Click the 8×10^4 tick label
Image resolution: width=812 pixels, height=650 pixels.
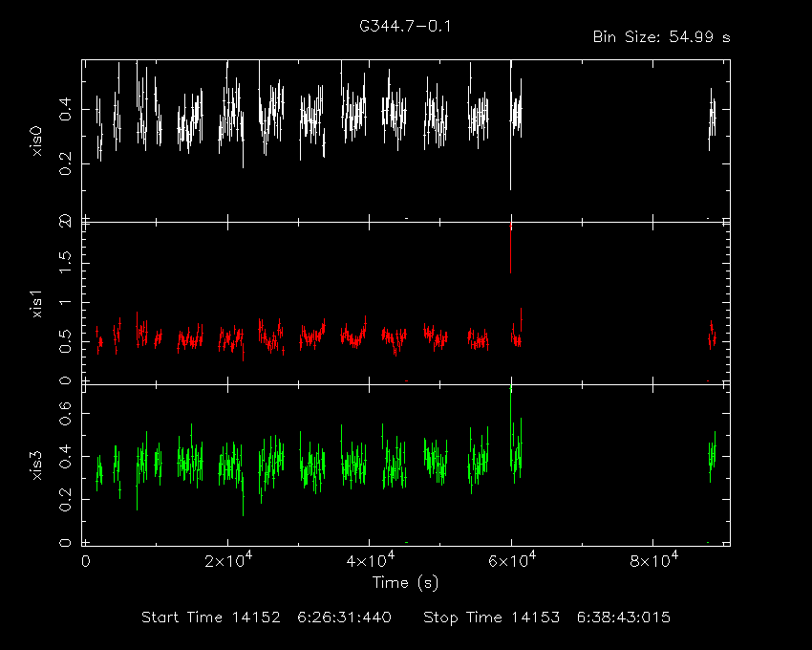pos(653,560)
